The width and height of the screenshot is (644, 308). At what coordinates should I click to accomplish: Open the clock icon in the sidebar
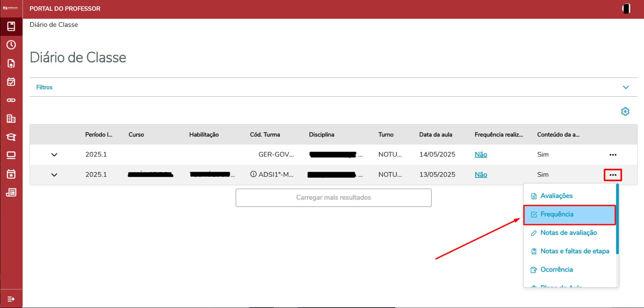(x=11, y=45)
